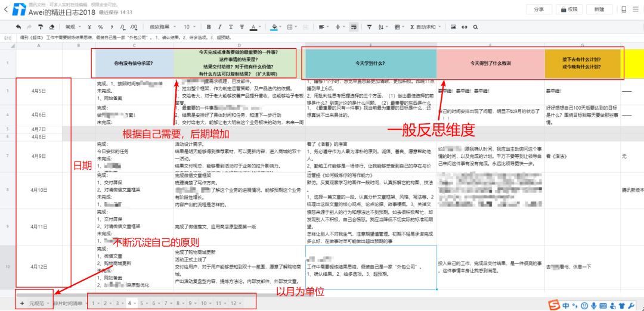The image size is (644, 311).
Task: Open the 自动求和 dropdown
Action: click(x=426, y=27)
